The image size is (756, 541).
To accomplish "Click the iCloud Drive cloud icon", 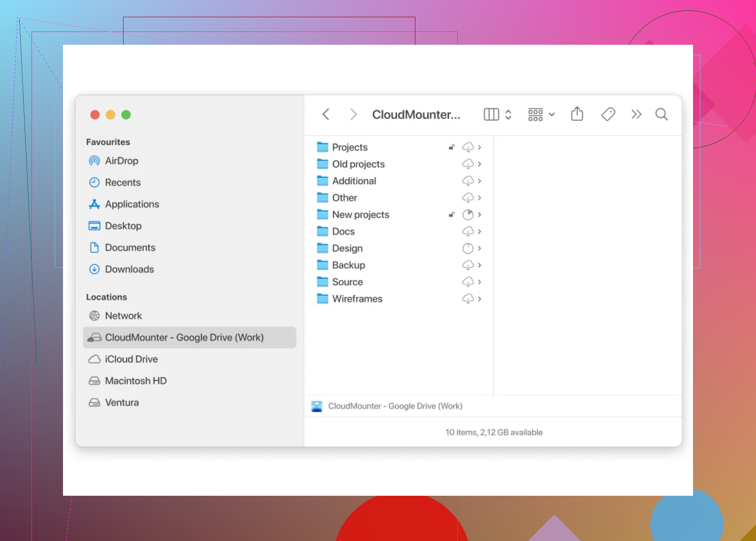I will tap(94, 360).
